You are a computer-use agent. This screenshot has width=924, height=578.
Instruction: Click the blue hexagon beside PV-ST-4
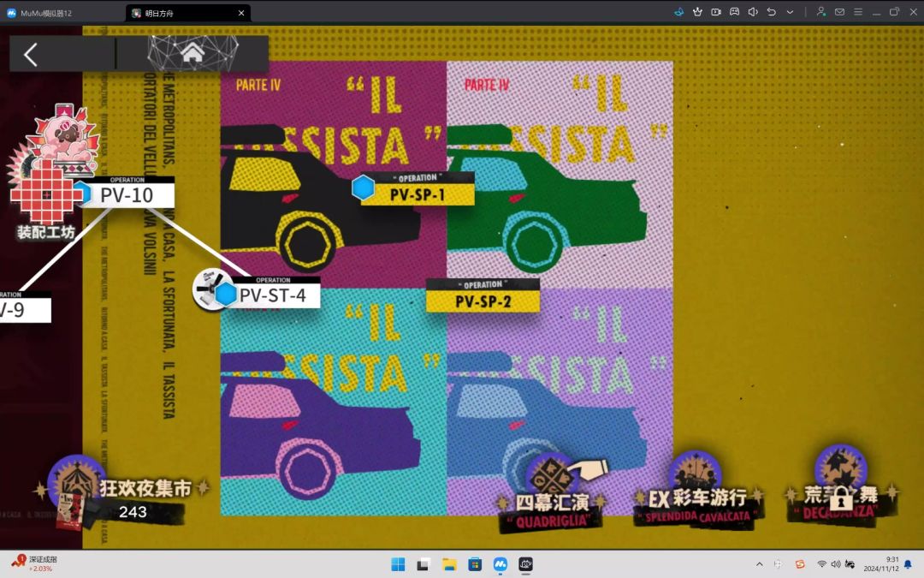point(226,294)
